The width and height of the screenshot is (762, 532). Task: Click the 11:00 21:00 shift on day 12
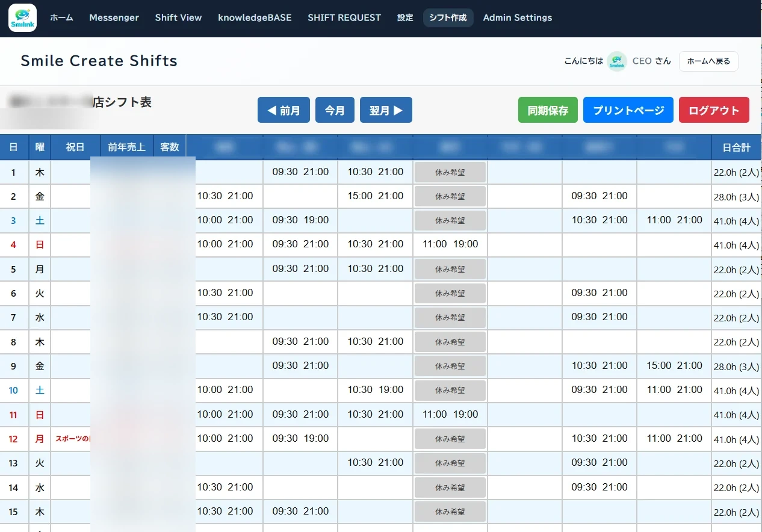[675, 439]
